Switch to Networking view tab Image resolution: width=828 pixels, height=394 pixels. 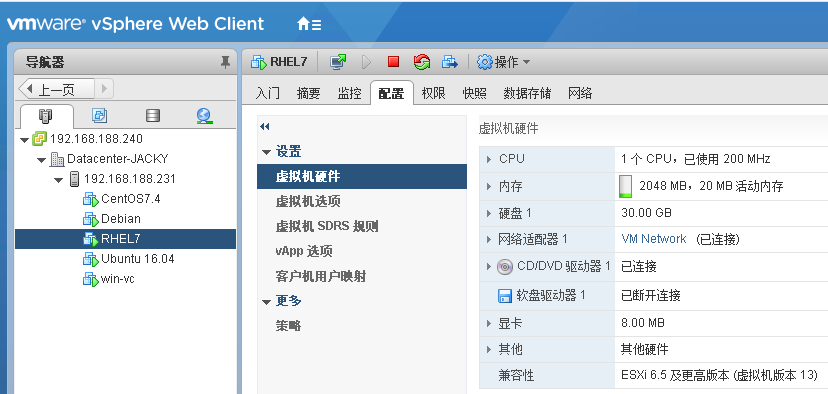tap(204, 116)
